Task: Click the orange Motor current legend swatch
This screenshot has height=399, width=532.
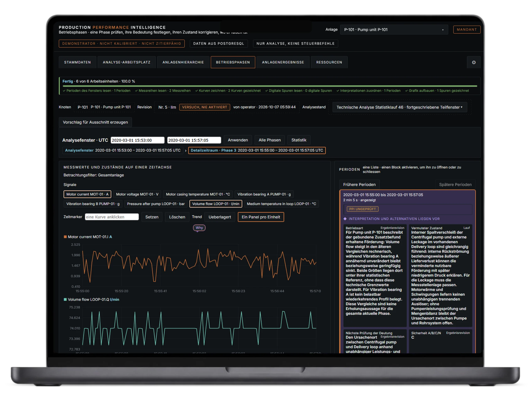Action: coord(65,237)
